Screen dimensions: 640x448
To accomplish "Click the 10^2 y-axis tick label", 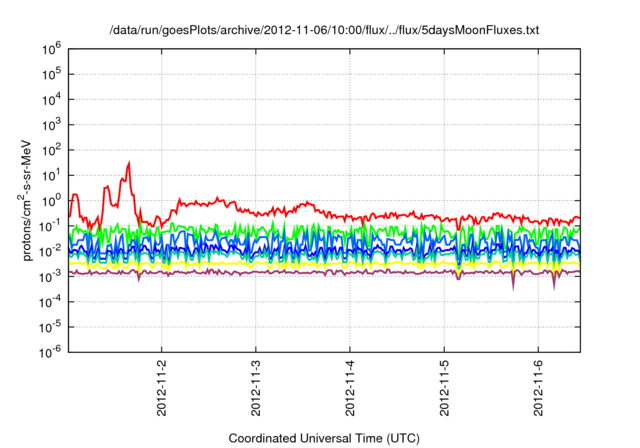I will [51, 150].
